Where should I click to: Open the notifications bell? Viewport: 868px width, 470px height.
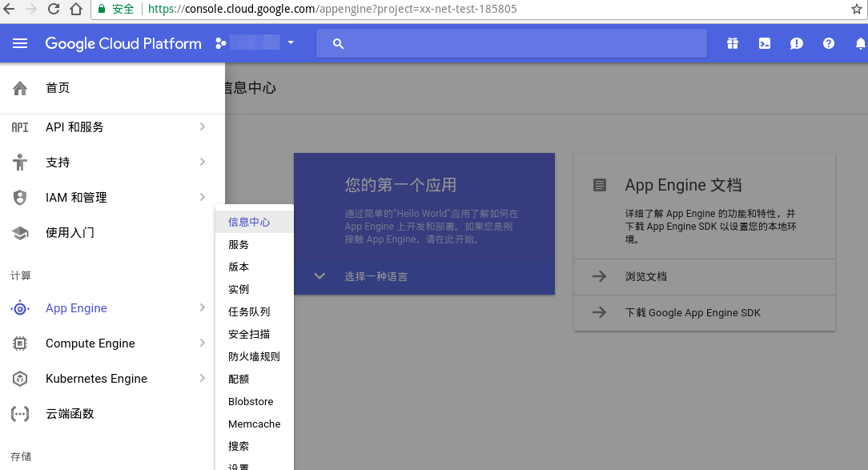coord(860,43)
